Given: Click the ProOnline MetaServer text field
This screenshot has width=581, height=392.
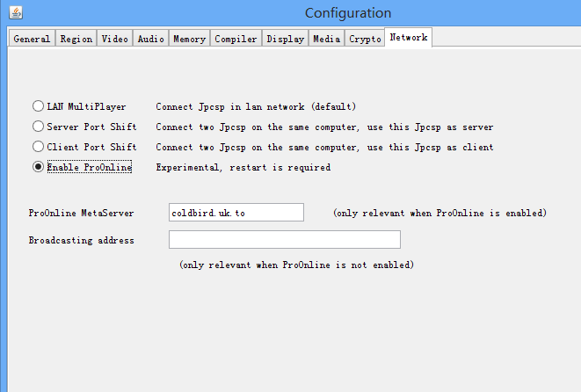Looking at the screenshot, I should pos(236,213).
